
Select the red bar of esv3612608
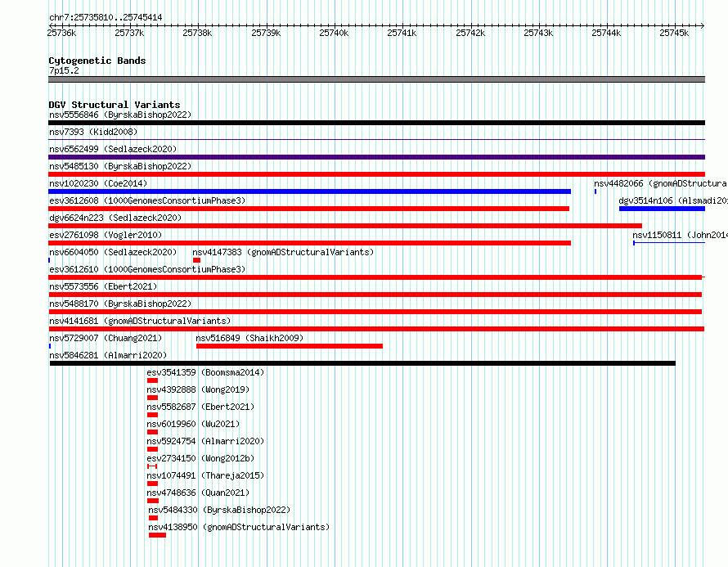pos(308,209)
